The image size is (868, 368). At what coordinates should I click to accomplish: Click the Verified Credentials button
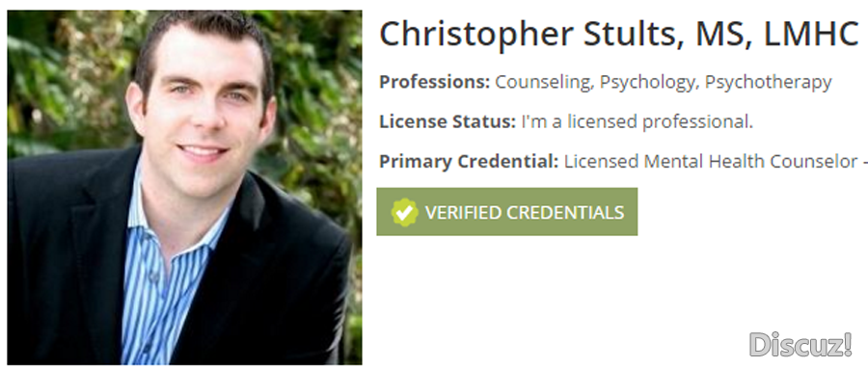[506, 212]
